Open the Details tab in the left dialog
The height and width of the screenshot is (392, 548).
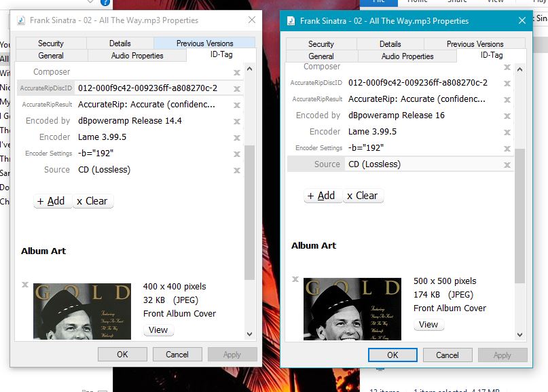pos(120,43)
